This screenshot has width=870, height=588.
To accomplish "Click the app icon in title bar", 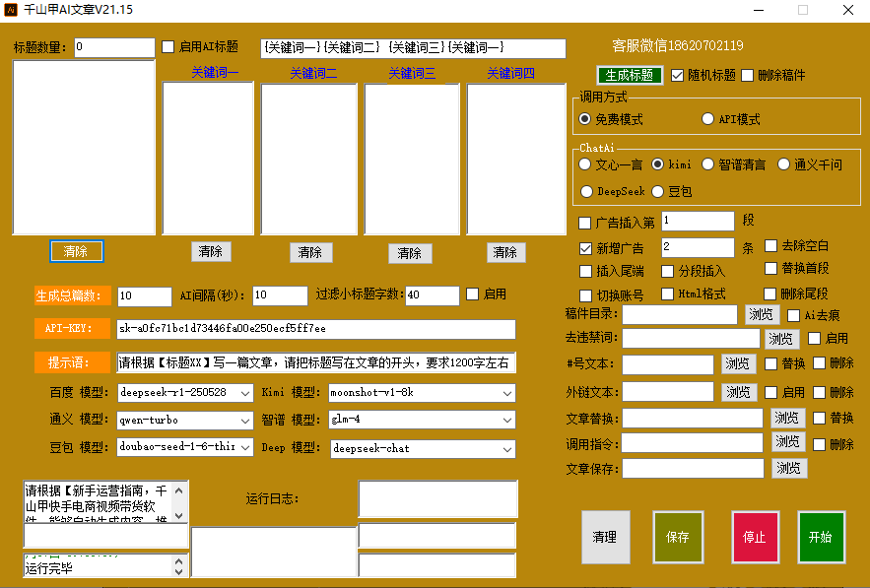I will point(14,10).
